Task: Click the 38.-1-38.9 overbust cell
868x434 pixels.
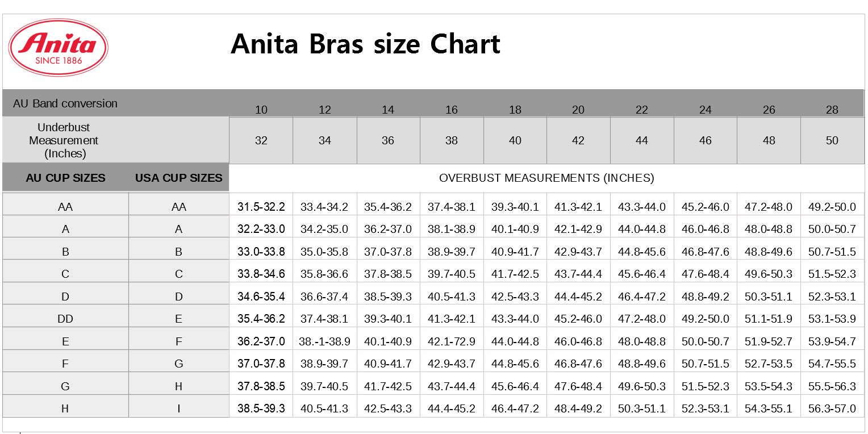Action: [324, 341]
